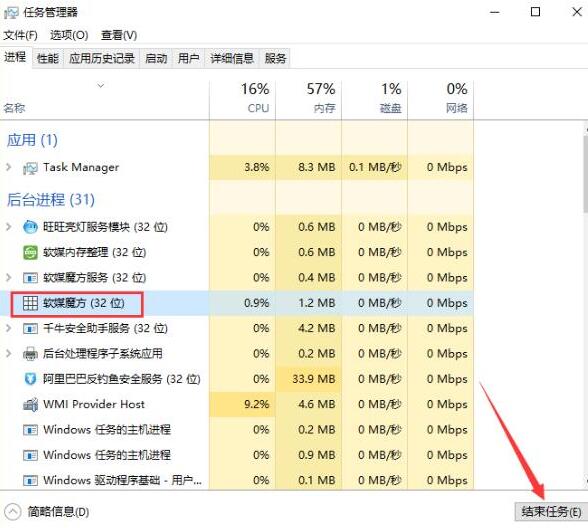Click the 4.2 MB memory value of 千牛安全助手服务
This screenshot has width=588, height=528.
pos(316,328)
